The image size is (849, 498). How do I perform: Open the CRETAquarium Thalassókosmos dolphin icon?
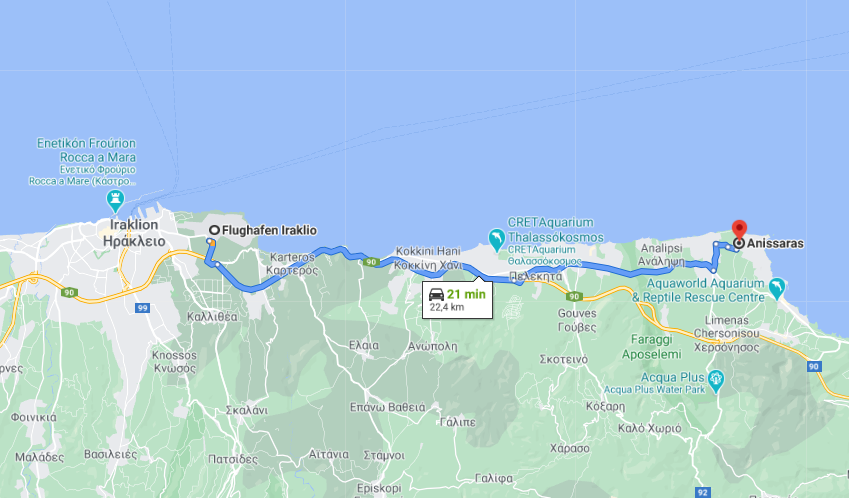pyautogui.click(x=497, y=239)
